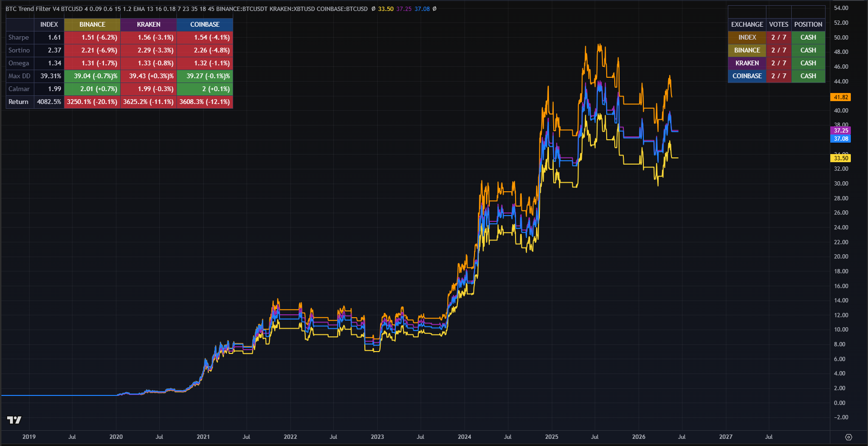
Task: Click the purple KRAKEN row label in the votes table
Action: pos(747,63)
